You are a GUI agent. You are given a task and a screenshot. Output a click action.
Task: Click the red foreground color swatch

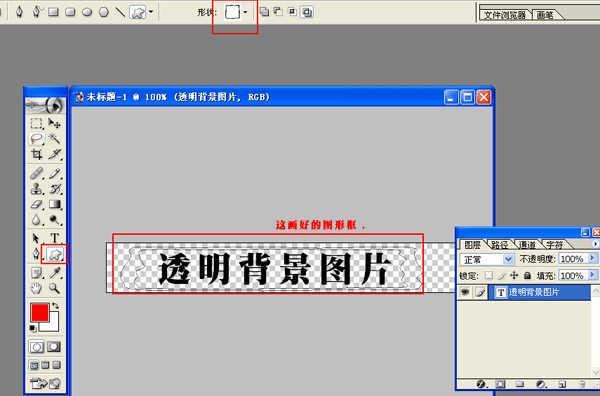click(40, 313)
